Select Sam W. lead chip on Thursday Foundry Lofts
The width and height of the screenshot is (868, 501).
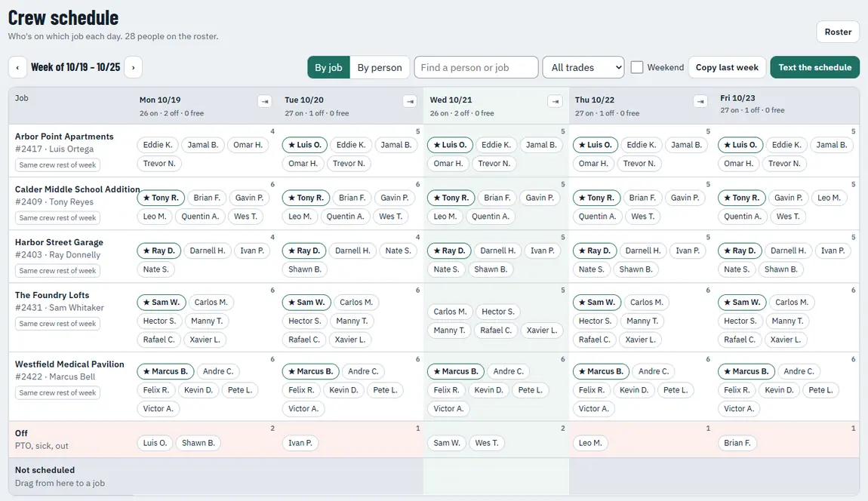tap(596, 303)
